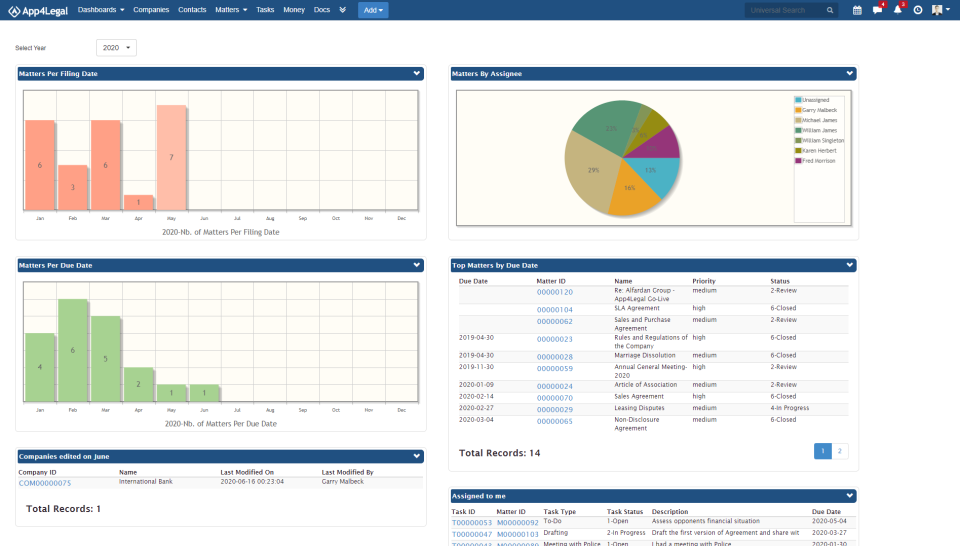Open matter 00000028 link
The height and width of the screenshot is (546, 960).
click(555, 357)
